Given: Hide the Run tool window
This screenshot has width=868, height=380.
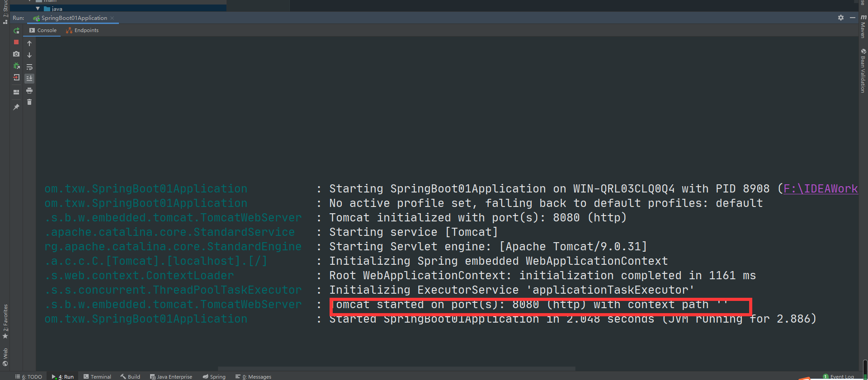Looking at the screenshot, I should click(x=853, y=18).
